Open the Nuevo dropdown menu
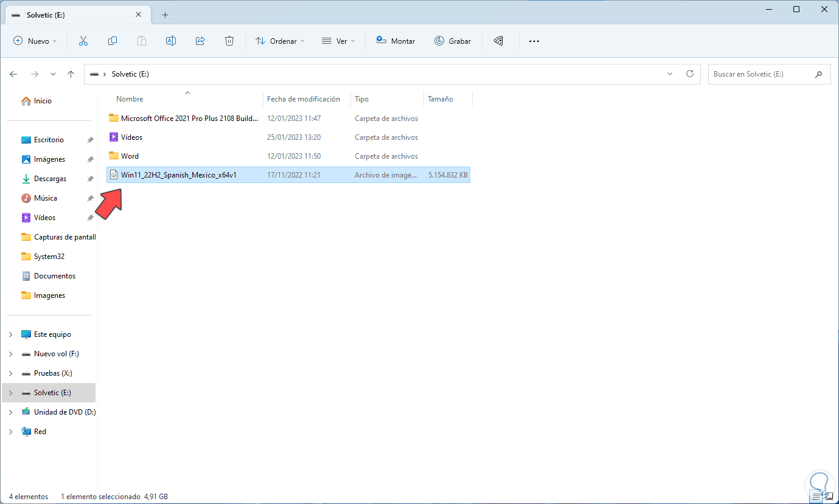The height and width of the screenshot is (504, 839). (35, 41)
